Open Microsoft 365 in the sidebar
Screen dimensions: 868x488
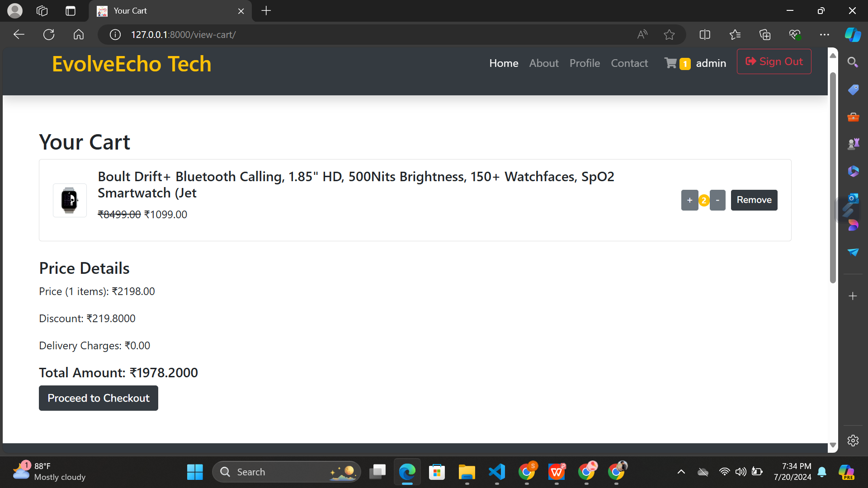coord(853,171)
